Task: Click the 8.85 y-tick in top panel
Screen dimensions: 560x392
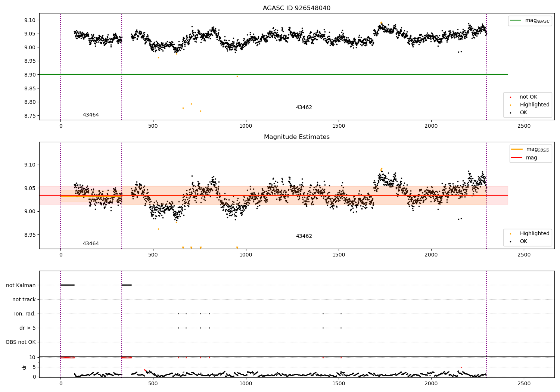Action: tap(29, 88)
